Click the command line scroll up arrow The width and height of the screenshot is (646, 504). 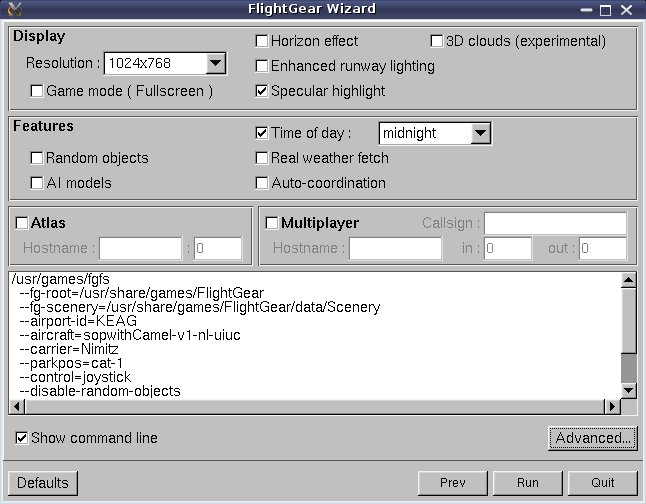tap(628, 280)
